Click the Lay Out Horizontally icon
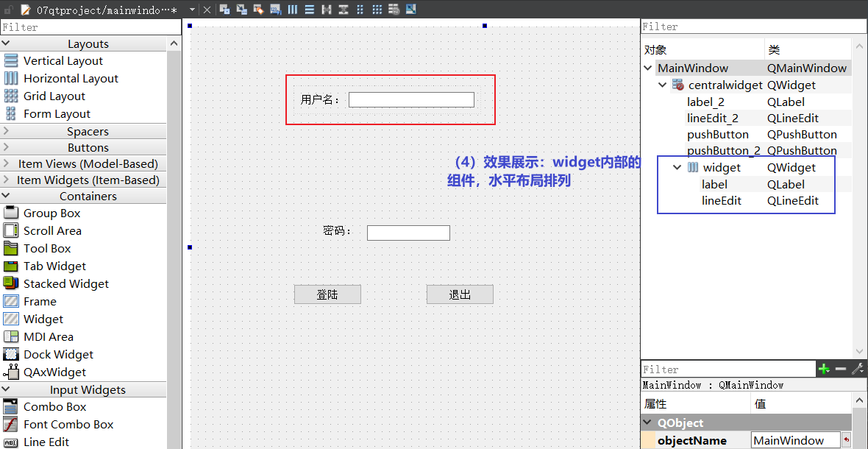Screen dimensions: 868x449 coord(292,9)
